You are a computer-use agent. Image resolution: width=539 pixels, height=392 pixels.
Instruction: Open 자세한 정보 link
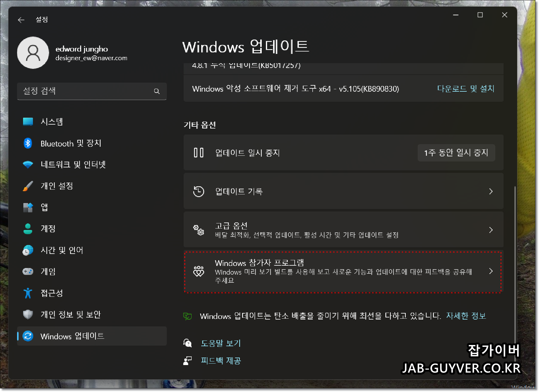tap(466, 316)
